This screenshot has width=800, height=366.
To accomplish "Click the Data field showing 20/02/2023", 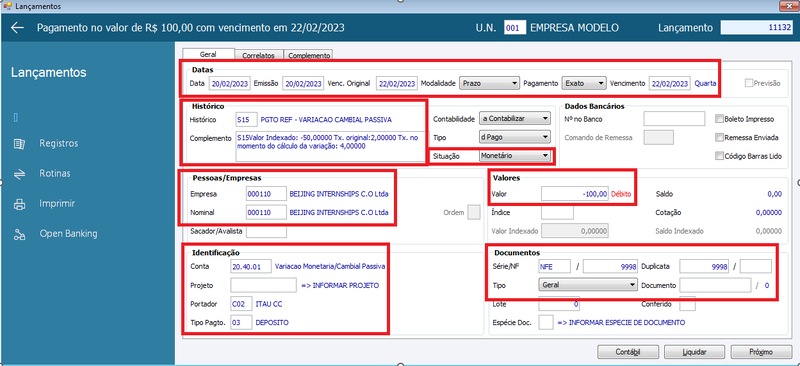I will coord(229,83).
